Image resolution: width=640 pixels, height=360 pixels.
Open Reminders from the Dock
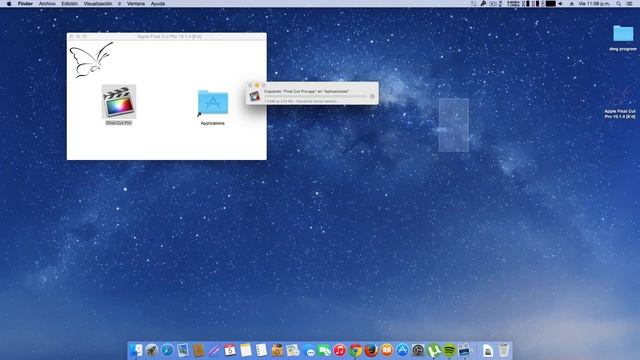261,350
